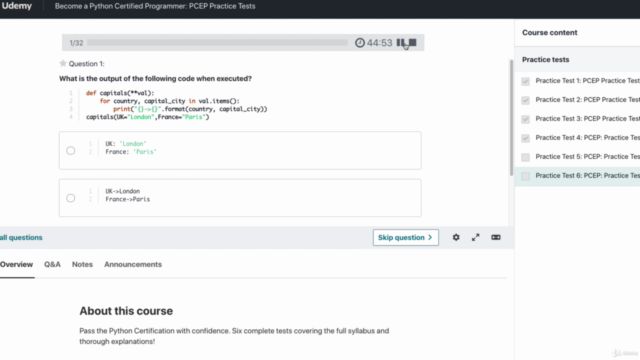Screen dimensions: 640x360
Task: Open Practice Test 4: PCEP item
Action: (x=587, y=138)
